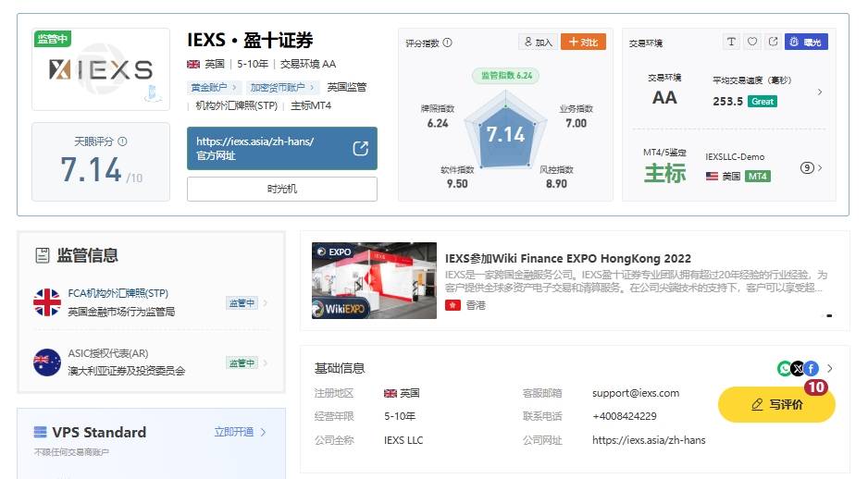Open the official website link iexs.asia
The width and height of the screenshot is (868, 479).
tap(282, 148)
